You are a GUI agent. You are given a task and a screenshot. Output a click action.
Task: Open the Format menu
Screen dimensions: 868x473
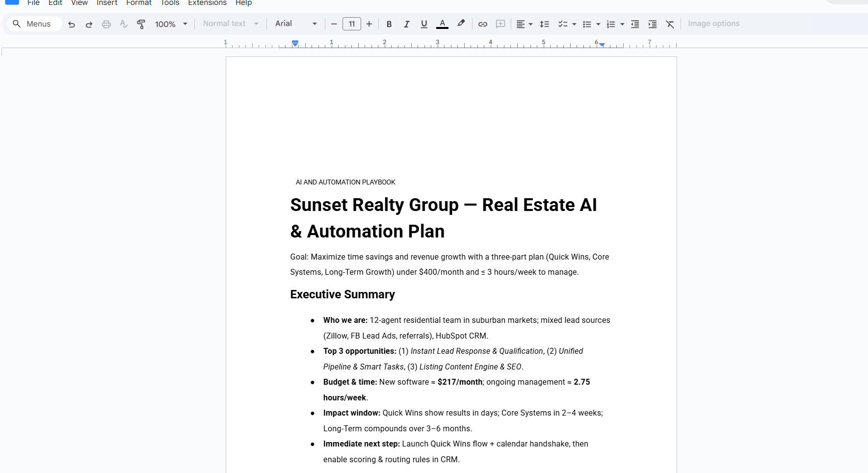click(x=139, y=3)
